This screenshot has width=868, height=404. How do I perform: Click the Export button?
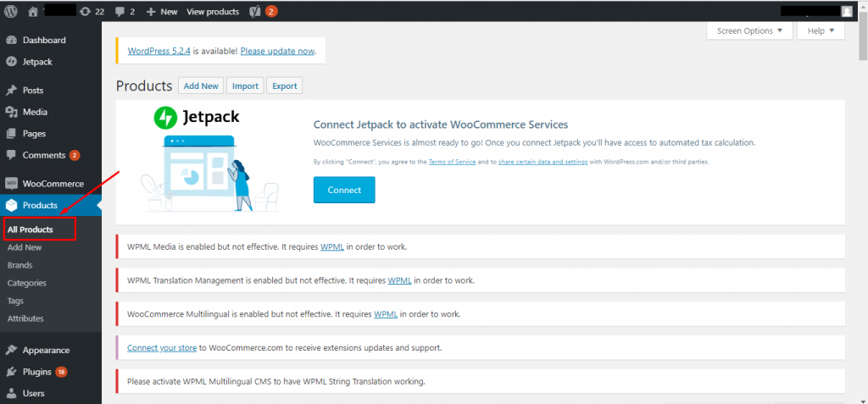click(x=285, y=86)
